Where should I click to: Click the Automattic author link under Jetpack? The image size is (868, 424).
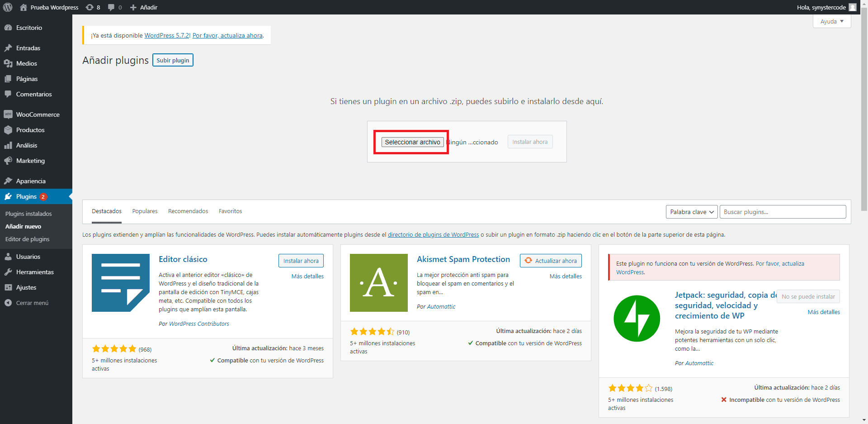[x=699, y=363]
